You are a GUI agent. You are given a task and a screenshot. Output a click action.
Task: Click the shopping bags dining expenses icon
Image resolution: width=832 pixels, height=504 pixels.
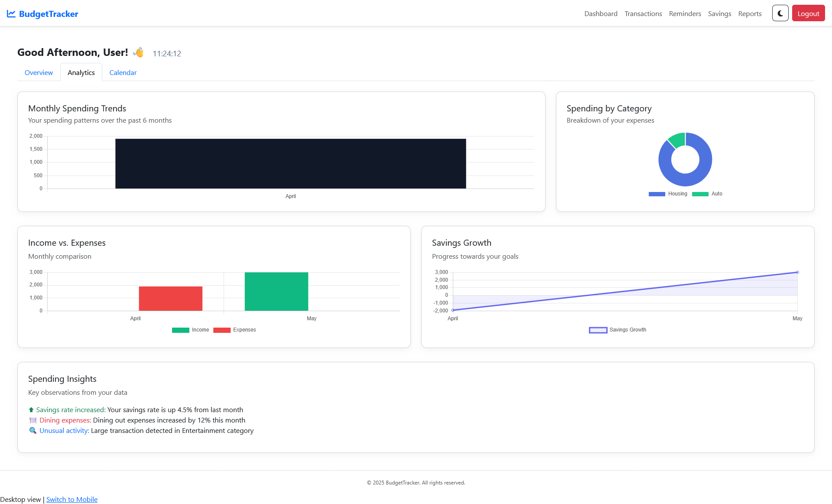coord(32,420)
